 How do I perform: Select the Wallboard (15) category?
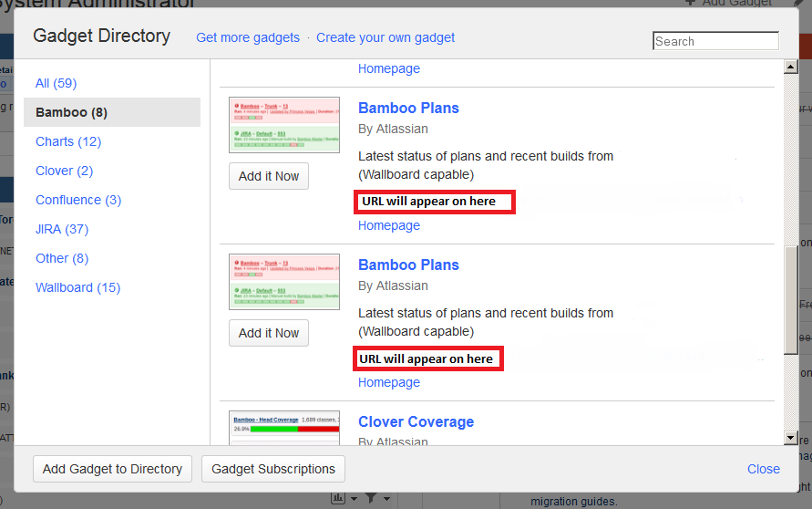coord(77,287)
